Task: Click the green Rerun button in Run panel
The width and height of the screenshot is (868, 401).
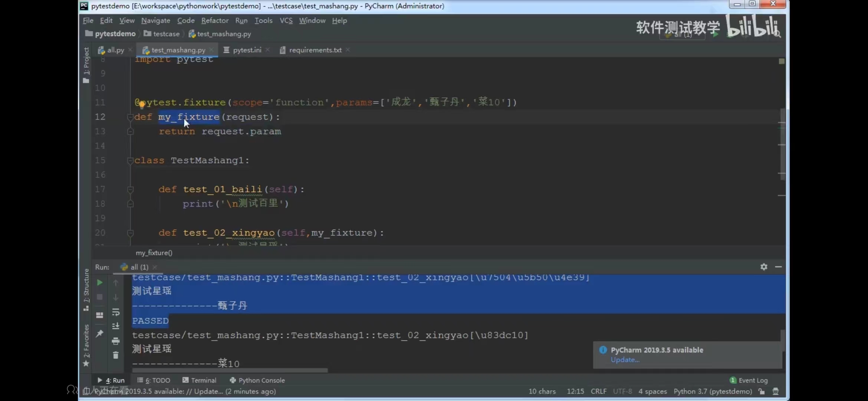Action: (99, 283)
